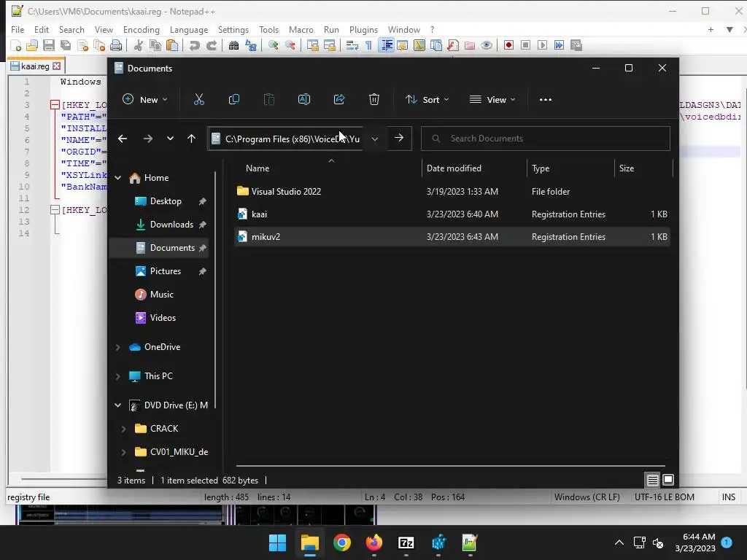Switch to large thumbnails layout icon

click(x=668, y=480)
